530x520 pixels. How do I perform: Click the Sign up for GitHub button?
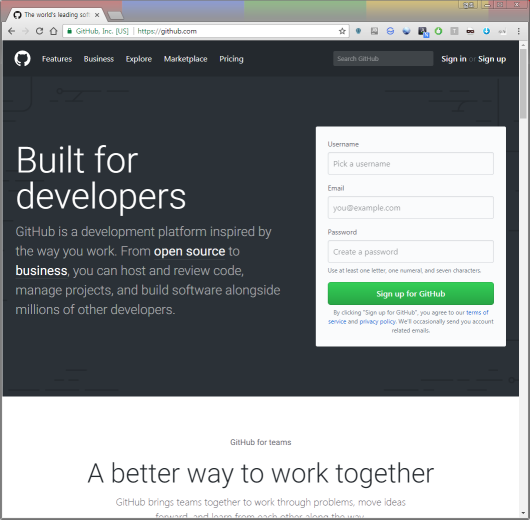[x=410, y=293]
